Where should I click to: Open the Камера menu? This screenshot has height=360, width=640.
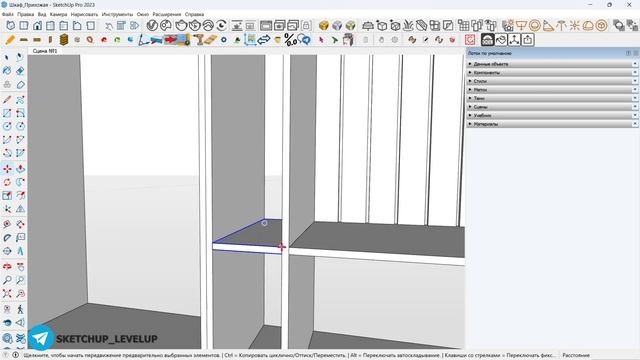(x=58, y=14)
